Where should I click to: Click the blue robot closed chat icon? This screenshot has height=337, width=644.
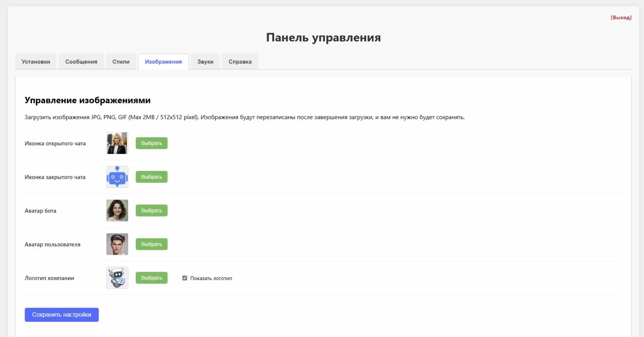tap(117, 177)
